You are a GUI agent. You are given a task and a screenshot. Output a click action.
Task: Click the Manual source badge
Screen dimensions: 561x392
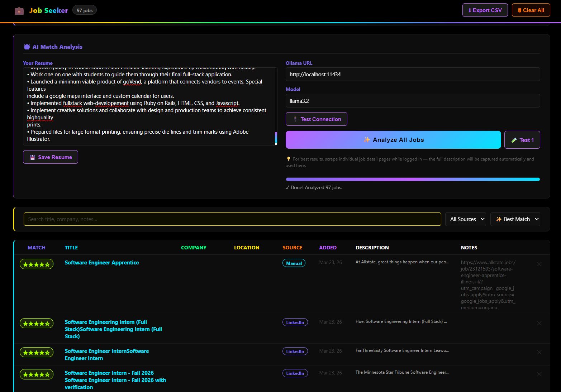click(294, 263)
